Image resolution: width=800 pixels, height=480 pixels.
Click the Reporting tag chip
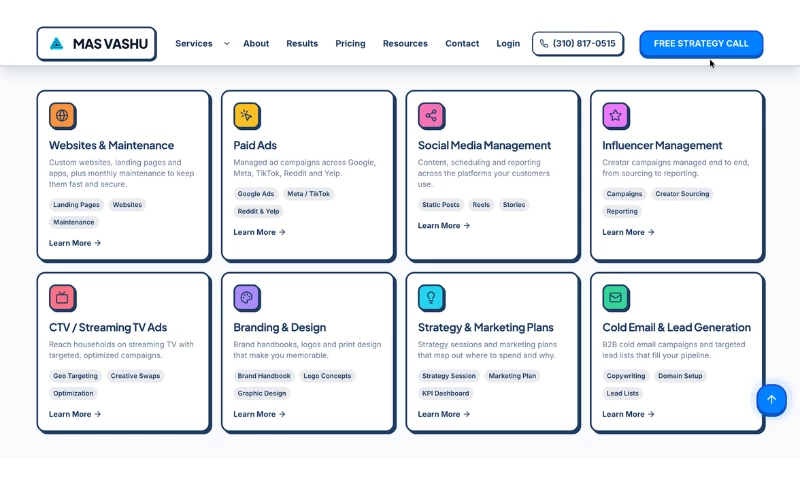point(622,211)
